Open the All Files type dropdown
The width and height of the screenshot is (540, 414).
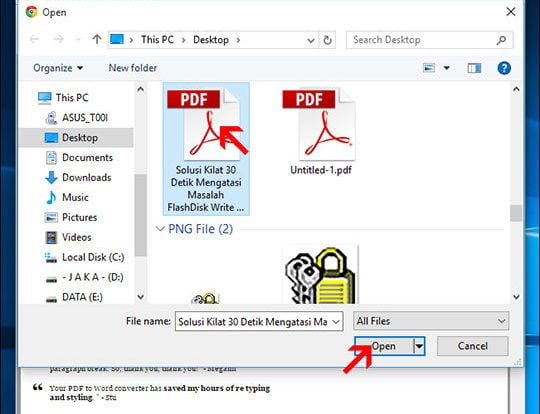pos(431,321)
